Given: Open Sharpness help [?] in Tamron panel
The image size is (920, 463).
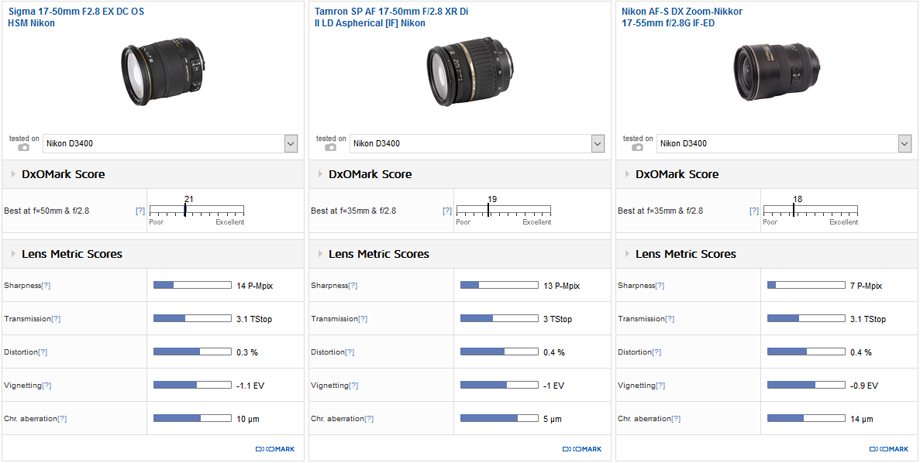Looking at the screenshot, I should (x=353, y=286).
